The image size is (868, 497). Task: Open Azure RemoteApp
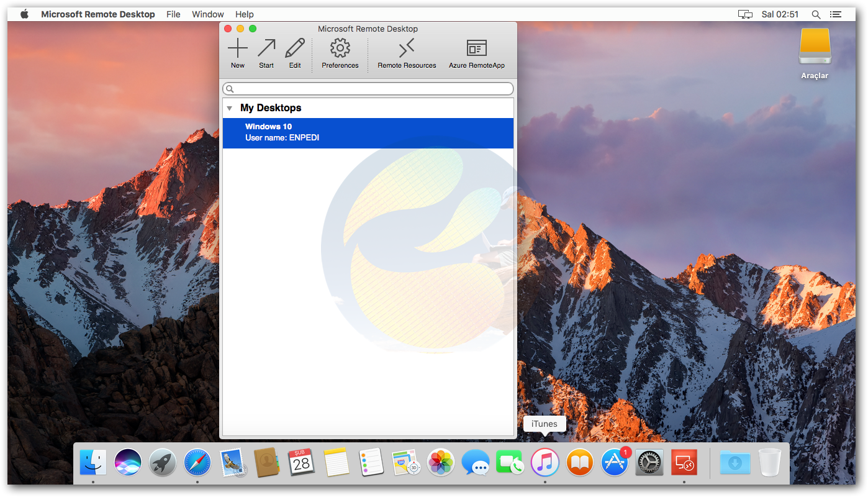[477, 53]
